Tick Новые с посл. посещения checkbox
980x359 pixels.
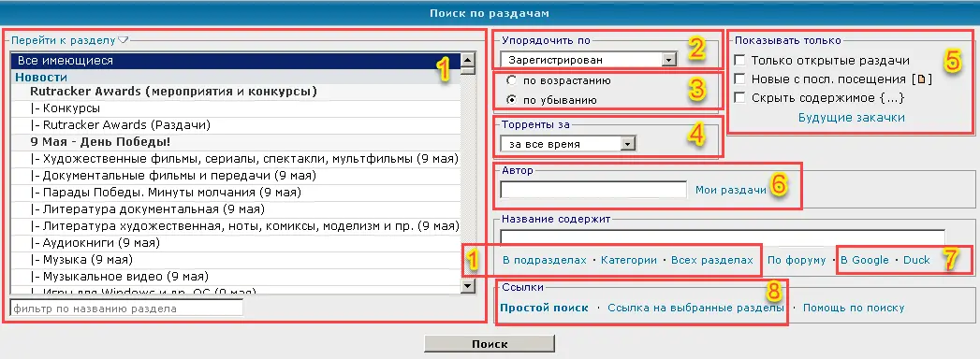[x=740, y=79]
